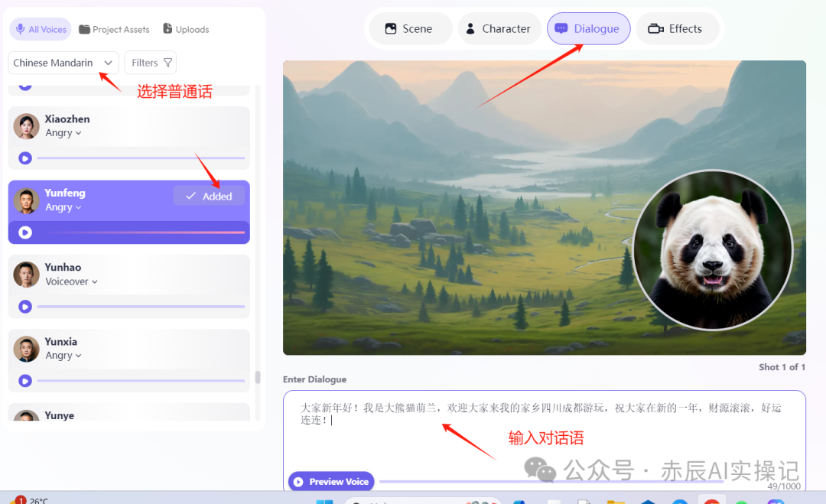Open the voice Filters button
Viewport: 826px width, 504px height.
pos(151,63)
